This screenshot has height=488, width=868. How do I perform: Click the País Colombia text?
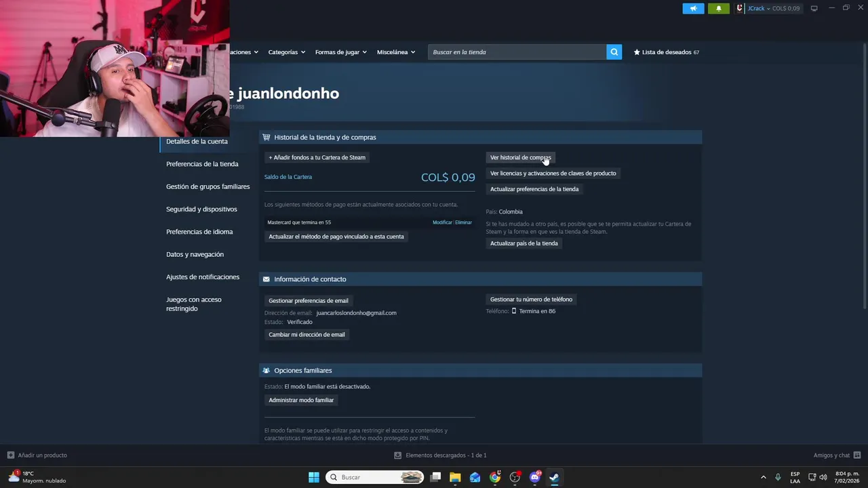[504, 212]
